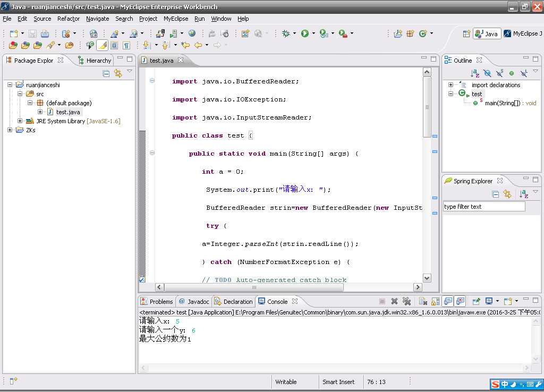Open Package Explorer view menu triangle
This screenshot has height=392, width=544.
[130, 71]
